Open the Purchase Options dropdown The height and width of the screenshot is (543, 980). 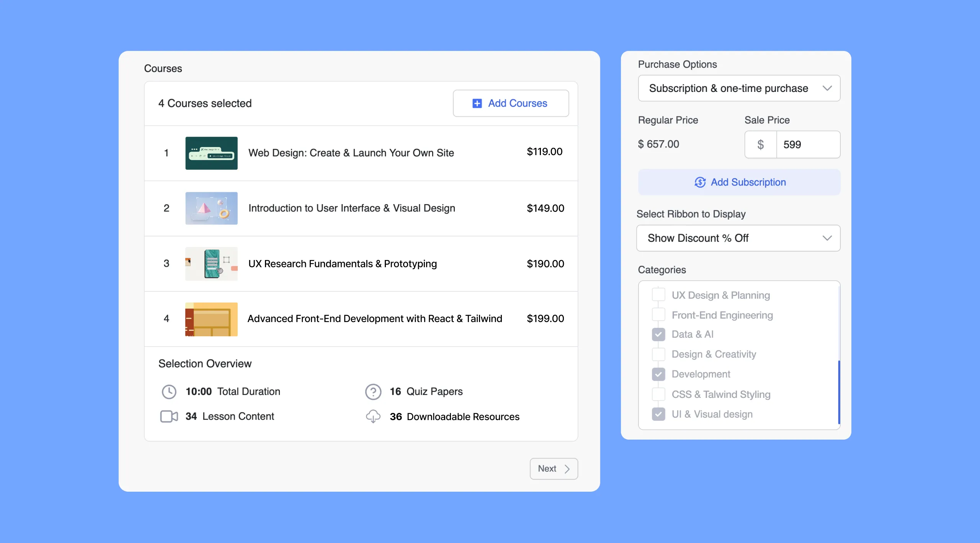tap(739, 88)
